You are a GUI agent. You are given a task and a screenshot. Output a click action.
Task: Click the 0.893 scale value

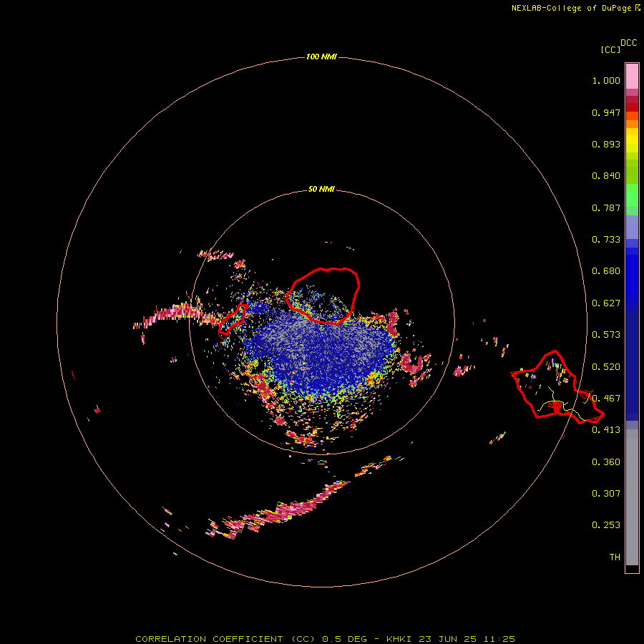[x=606, y=144]
